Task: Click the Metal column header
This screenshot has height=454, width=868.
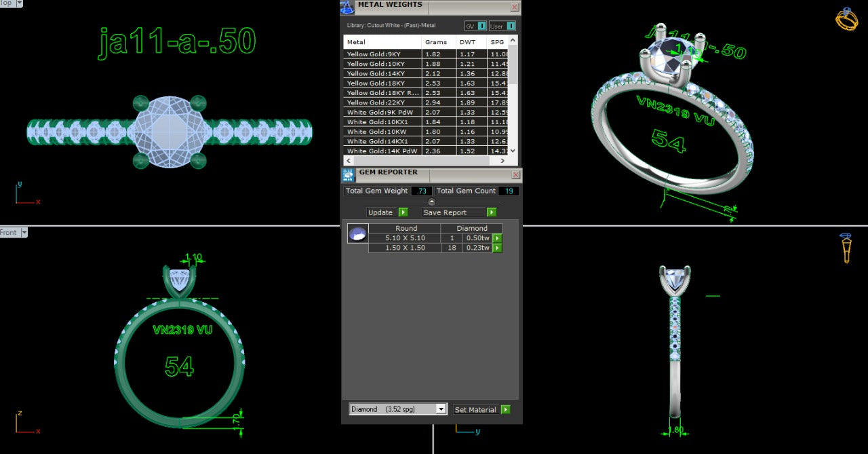Action: [382, 42]
